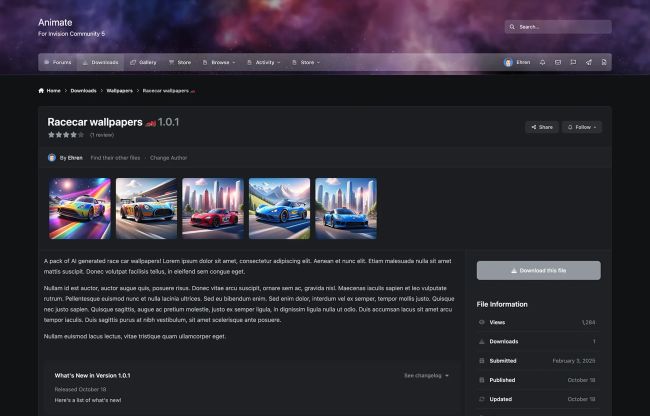Open notifications bell in the navigation bar
This screenshot has height=416, width=650.
542,62
